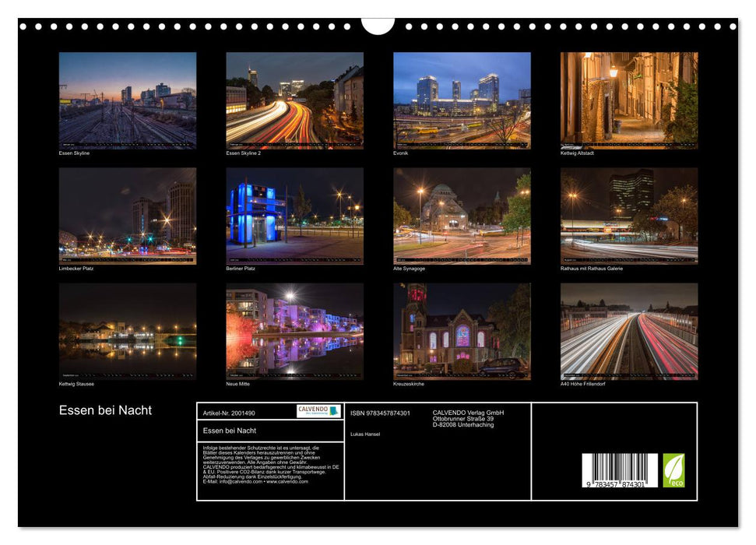
Task: Open the Kreuzeskirche church photo
Action: [462, 331]
